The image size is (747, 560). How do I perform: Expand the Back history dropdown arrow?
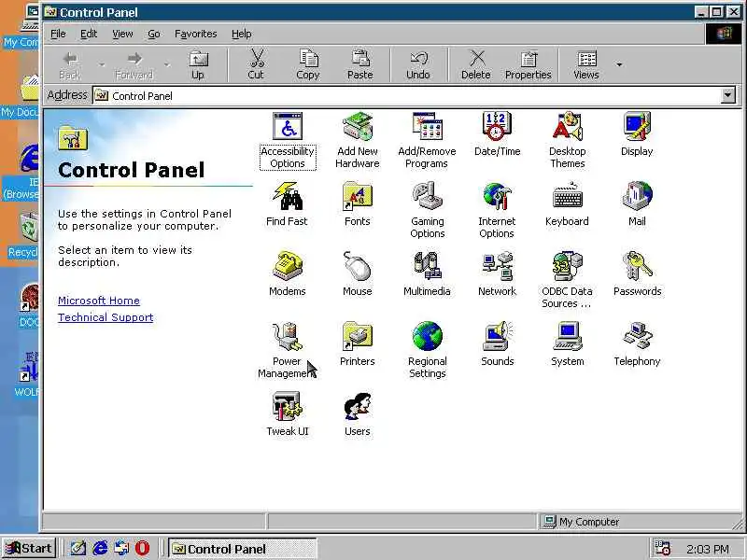[x=102, y=64]
